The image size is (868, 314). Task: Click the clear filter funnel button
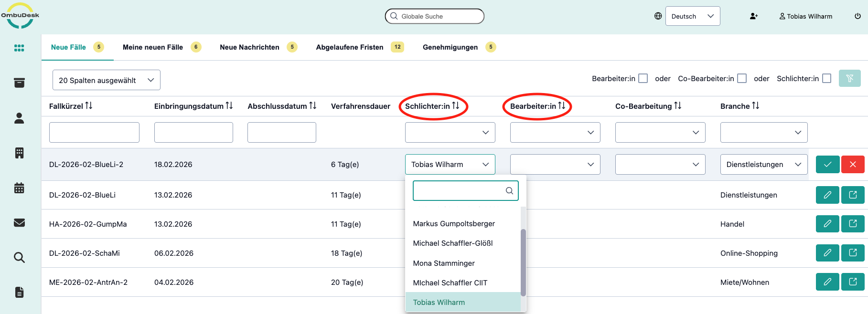coord(849,78)
